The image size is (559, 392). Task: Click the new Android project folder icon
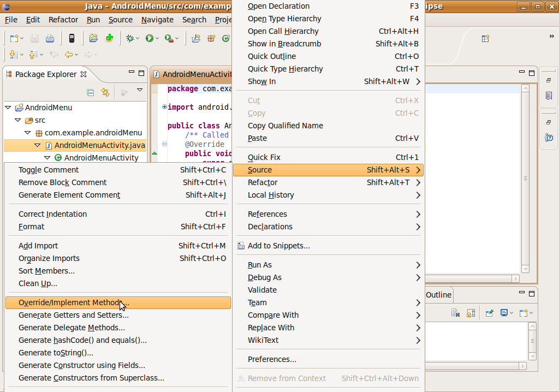point(93,38)
